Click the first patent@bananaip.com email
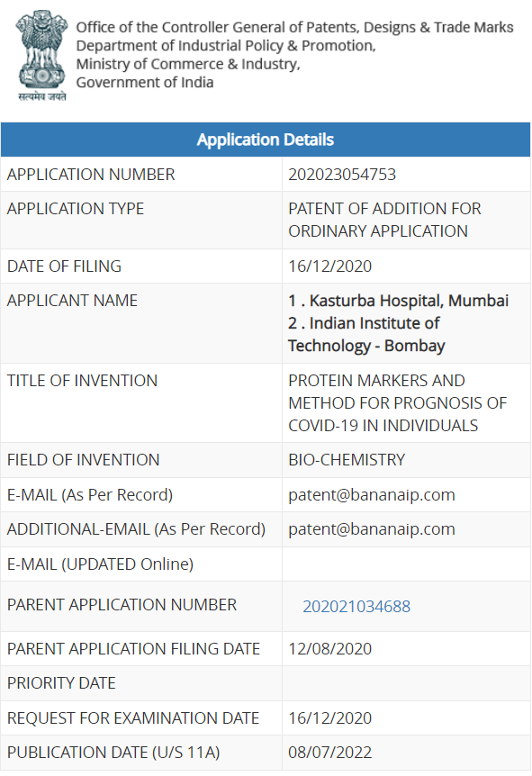This screenshot has width=532, height=776. coord(371,494)
